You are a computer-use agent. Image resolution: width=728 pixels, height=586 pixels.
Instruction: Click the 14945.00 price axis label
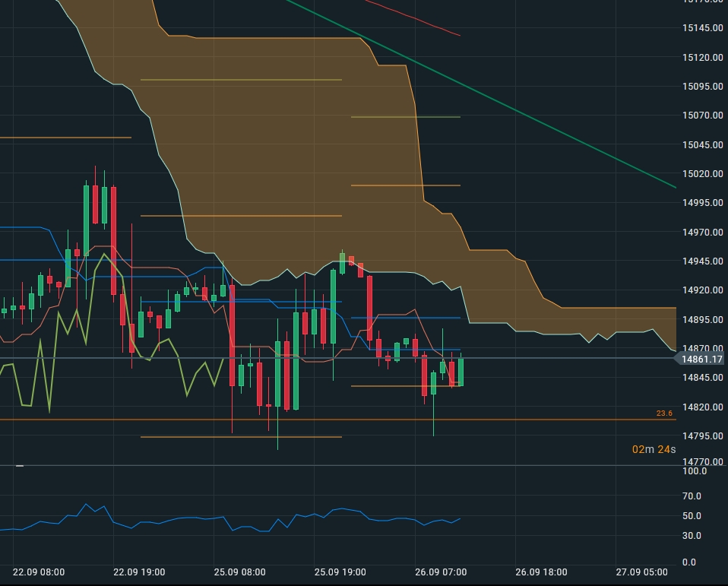pyautogui.click(x=702, y=261)
